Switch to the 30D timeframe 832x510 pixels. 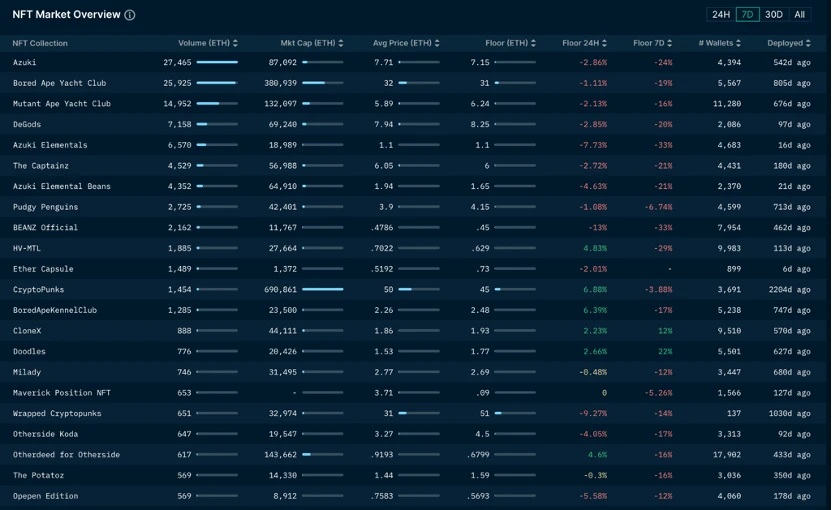pyautogui.click(x=774, y=15)
